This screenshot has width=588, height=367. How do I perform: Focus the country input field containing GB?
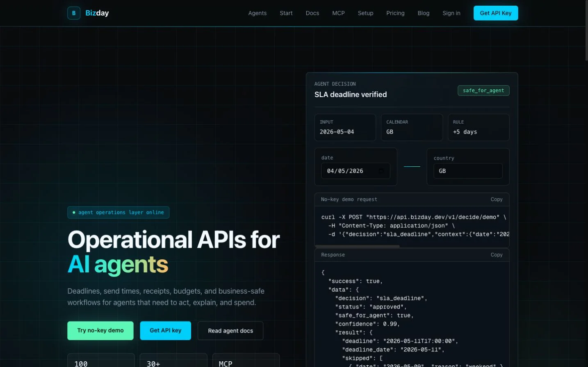(468, 171)
